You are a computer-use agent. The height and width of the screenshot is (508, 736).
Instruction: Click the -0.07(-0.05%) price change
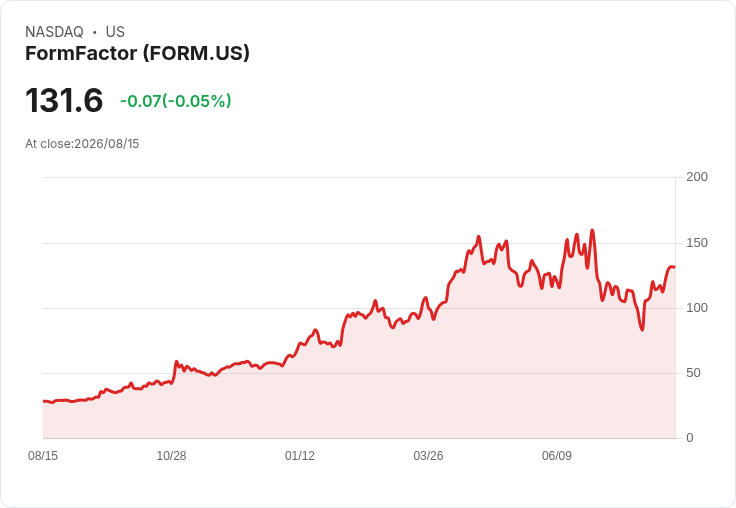point(176,101)
